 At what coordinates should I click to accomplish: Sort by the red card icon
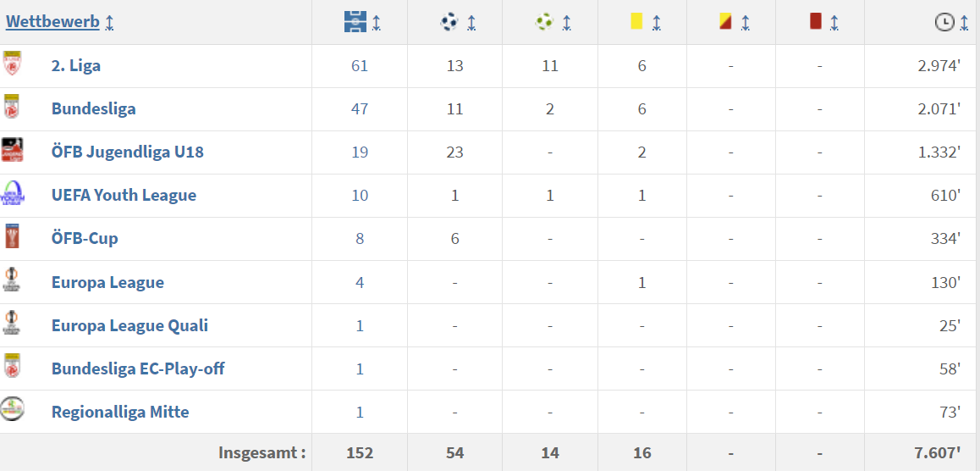pyautogui.click(x=816, y=22)
